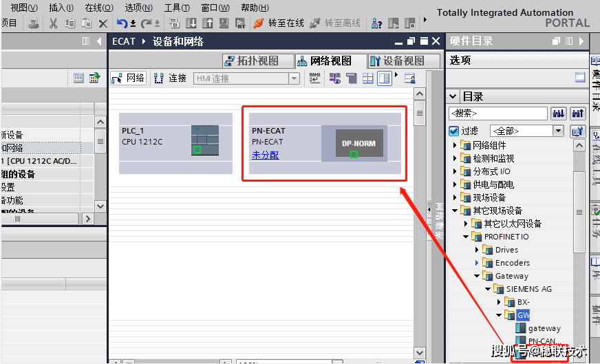Click the Start simulation monitor icon
Viewport: 600px width, 364px height.
(x=224, y=23)
